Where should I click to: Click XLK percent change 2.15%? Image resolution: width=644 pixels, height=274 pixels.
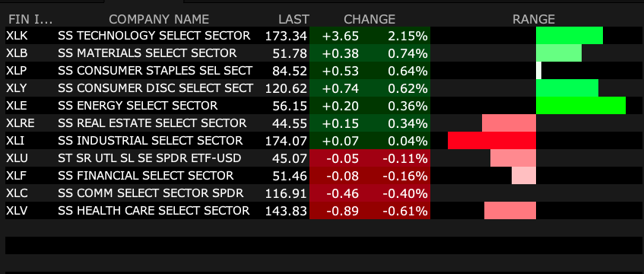408,37
